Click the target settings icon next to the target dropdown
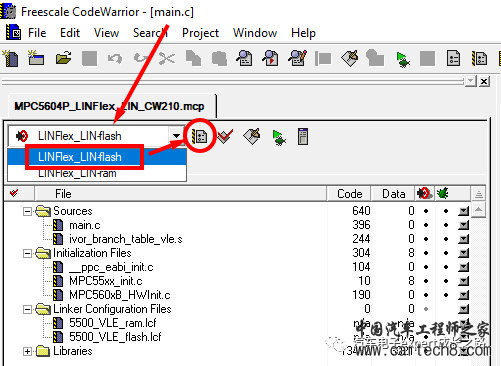 199,136
